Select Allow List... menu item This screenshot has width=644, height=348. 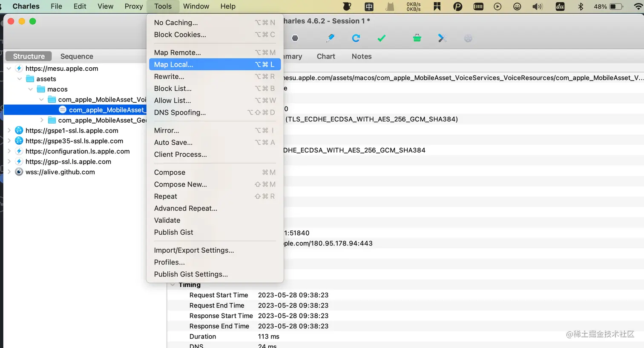pyautogui.click(x=215, y=101)
